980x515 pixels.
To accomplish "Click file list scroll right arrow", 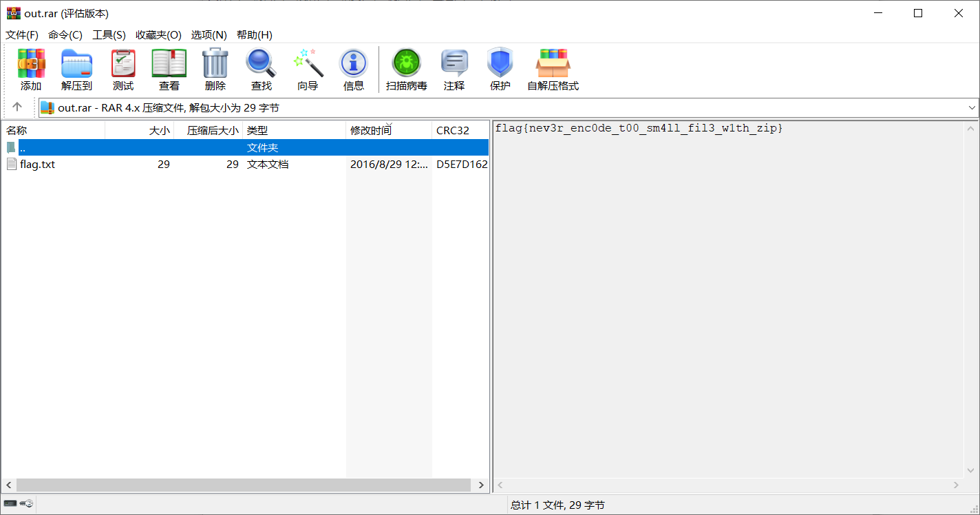I will (x=482, y=485).
